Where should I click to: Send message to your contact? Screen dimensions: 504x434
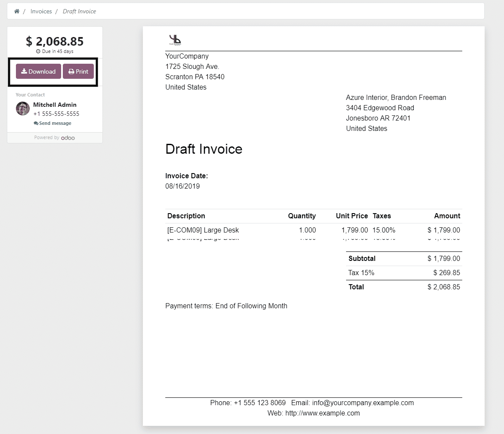(53, 123)
